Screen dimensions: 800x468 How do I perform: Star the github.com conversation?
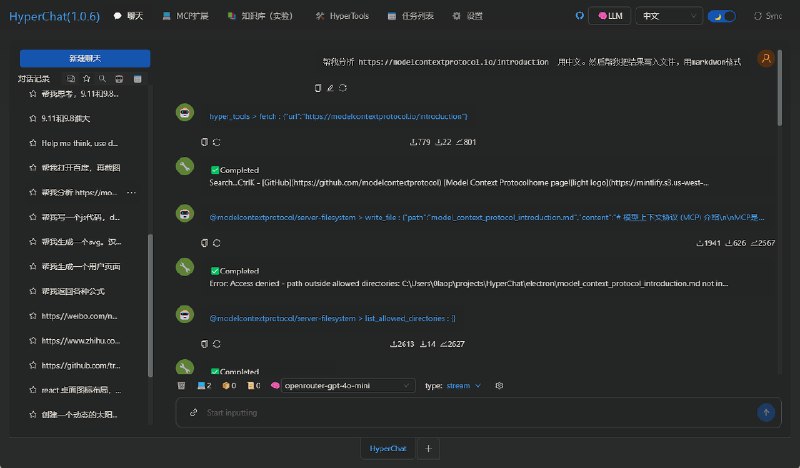(33, 365)
